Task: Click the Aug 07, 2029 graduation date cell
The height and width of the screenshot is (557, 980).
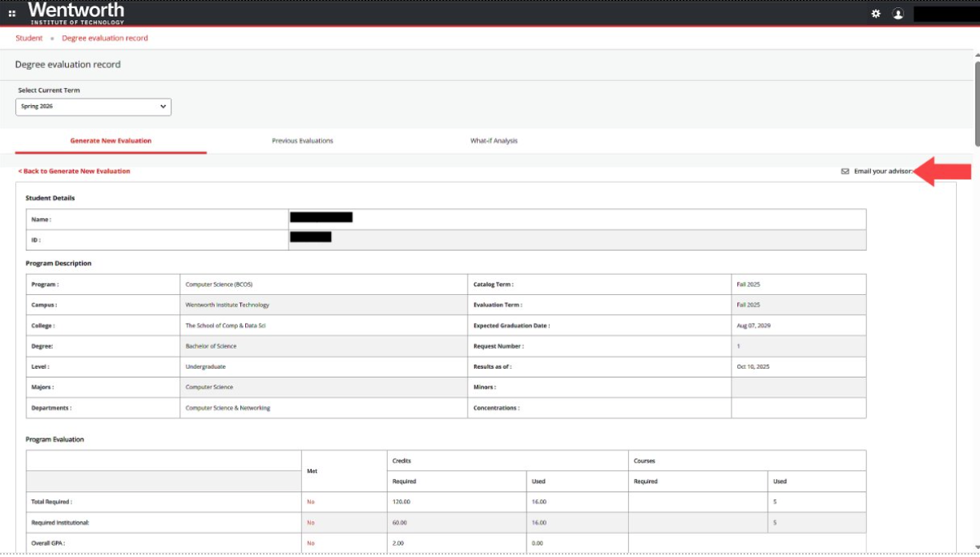Action: (x=753, y=326)
